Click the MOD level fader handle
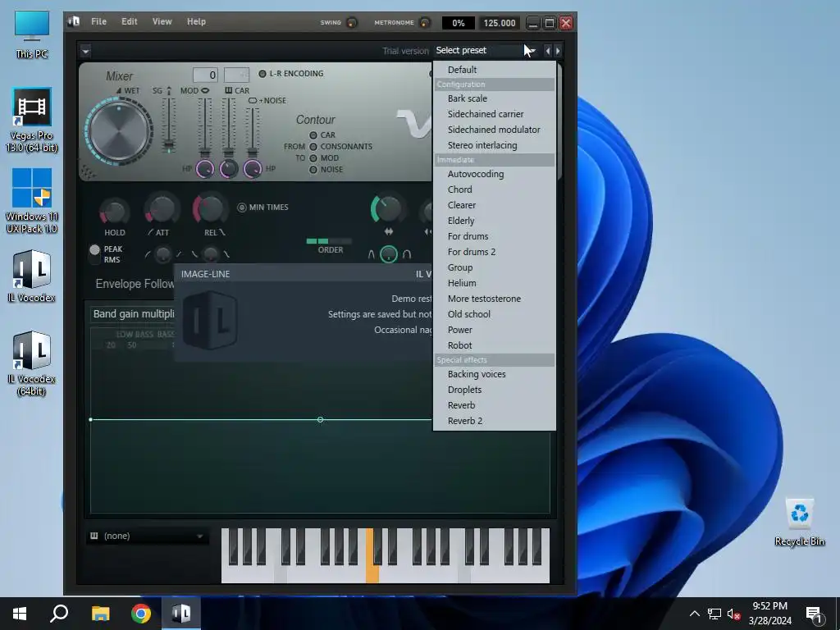 coord(204,153)
